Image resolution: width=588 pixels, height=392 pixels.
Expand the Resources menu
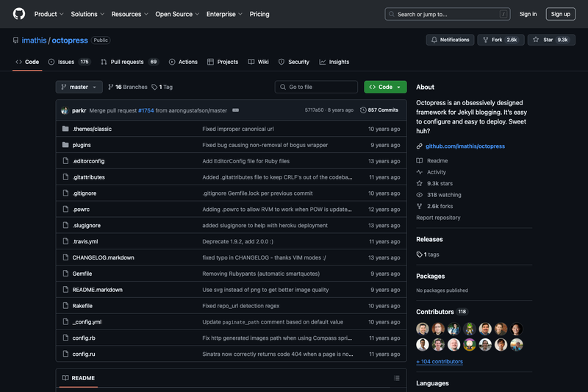[x=130, y=14]
